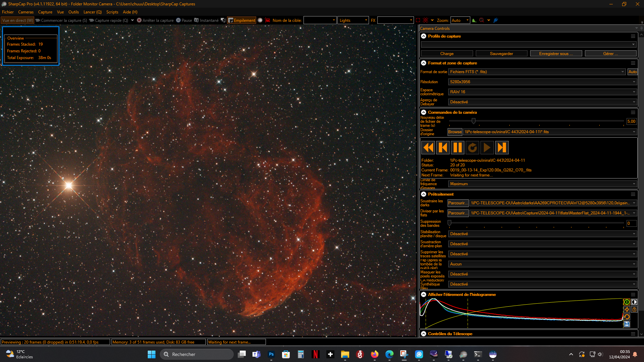Click the skip-to-next-frame button
The width and height of the screenshot is (644, 362).
[x=502, y=148]
